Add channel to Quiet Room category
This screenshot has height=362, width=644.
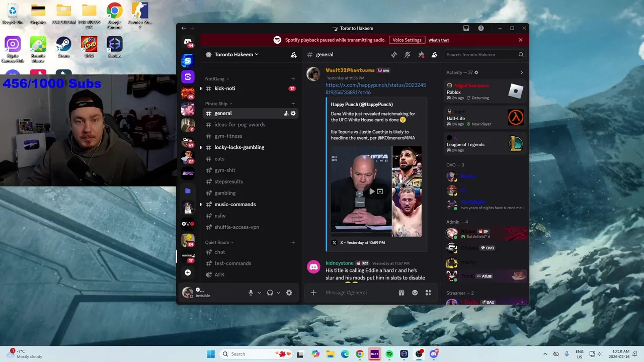(x=293, y=242)
